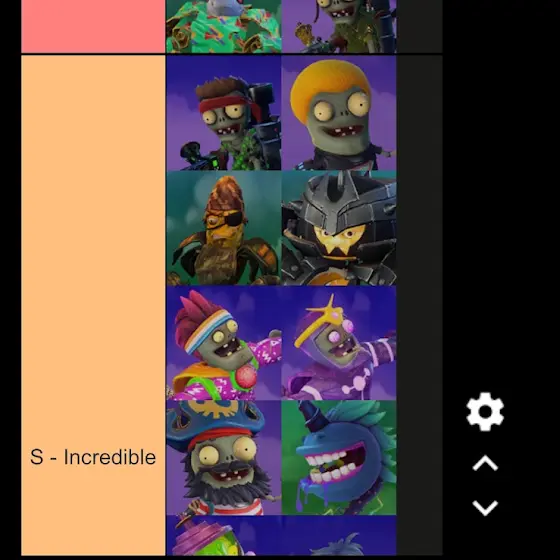This screenshot has height=560, width=560.
Task: Choose the zombie with rainbow headband
Action: 224,343
